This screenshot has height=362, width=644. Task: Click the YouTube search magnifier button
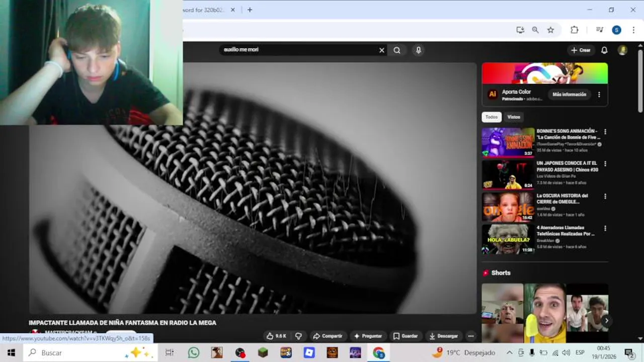tap(397, 50)
